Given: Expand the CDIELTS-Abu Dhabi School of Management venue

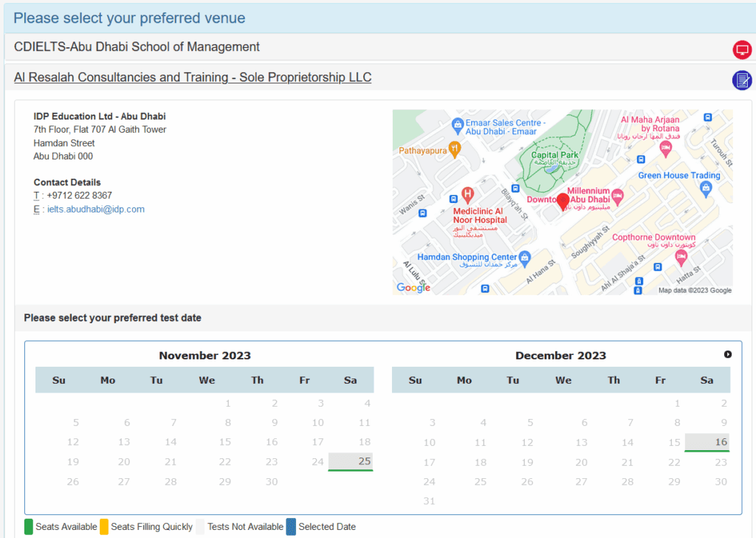Looking at the screenshot, I should [x=137, y=46].
